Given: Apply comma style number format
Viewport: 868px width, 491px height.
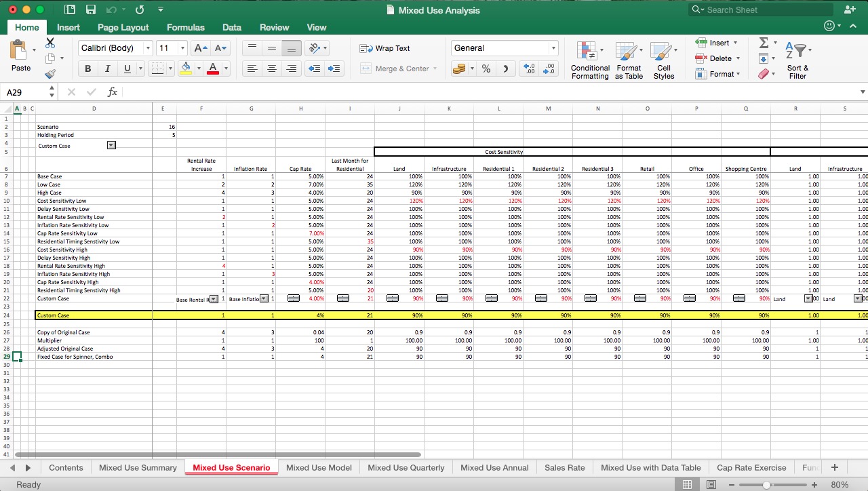Looking at the screenshot, I should tap(505, 68).
